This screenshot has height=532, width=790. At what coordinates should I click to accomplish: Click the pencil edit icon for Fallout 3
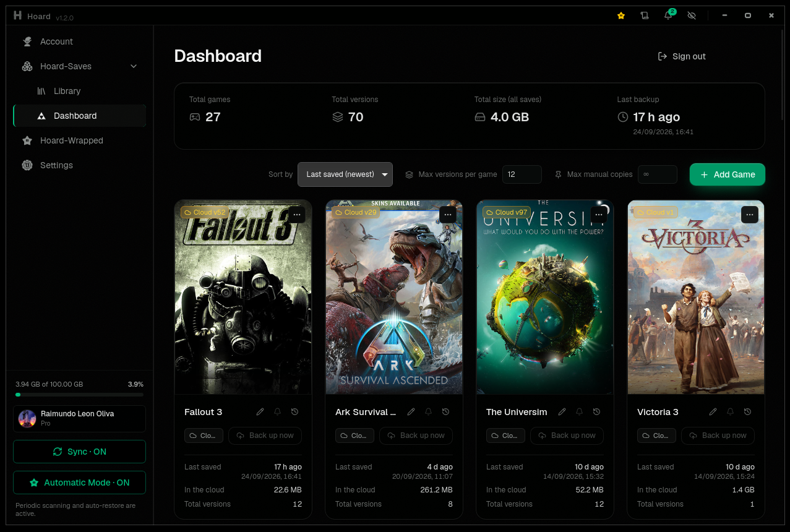[x=260, y=412]
